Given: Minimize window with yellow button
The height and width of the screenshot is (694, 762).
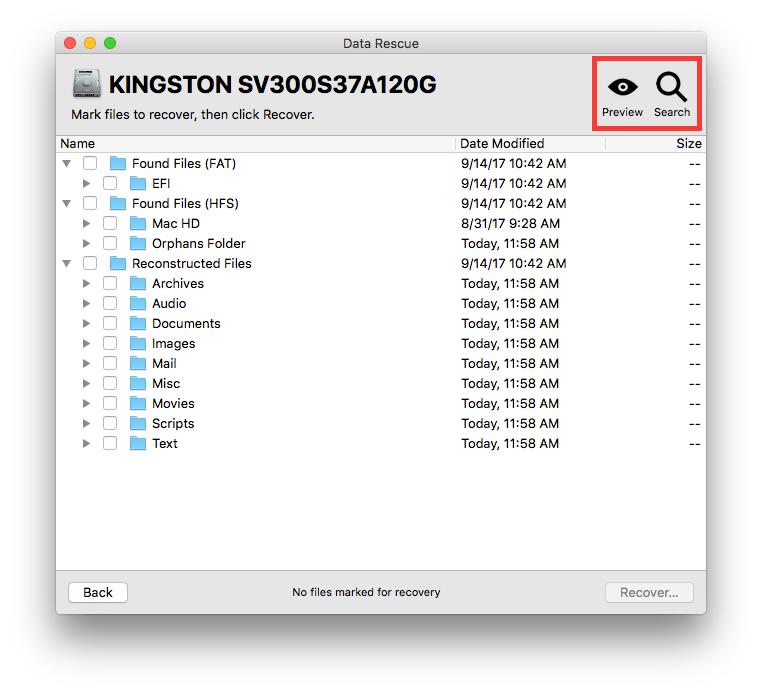Looking at the screenshot, I should tap(90, 43).
